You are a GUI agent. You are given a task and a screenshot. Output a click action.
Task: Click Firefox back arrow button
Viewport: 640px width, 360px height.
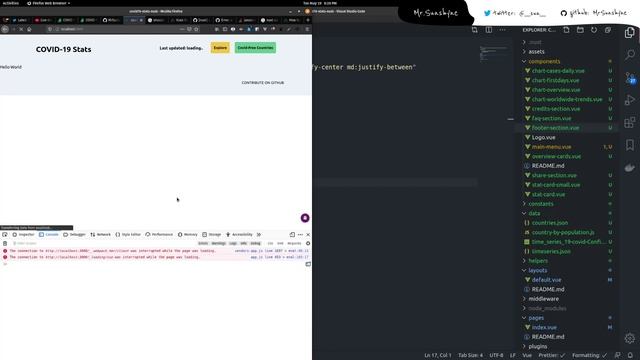(x=5, y=29)
